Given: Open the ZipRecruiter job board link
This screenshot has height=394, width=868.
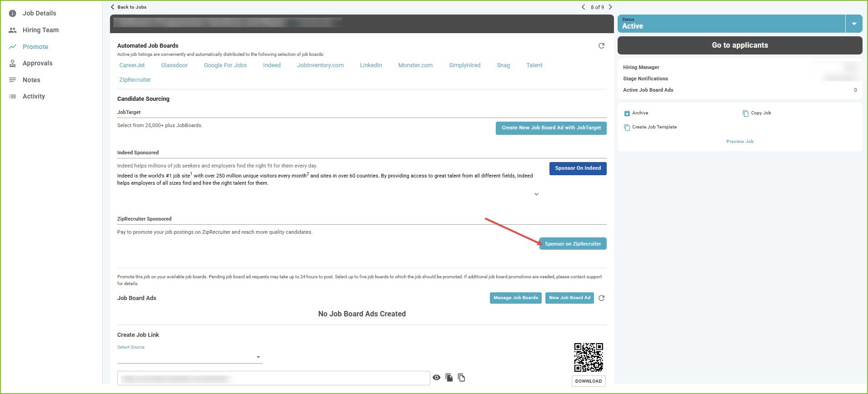Looking at the screenshot, I should [135, 80].
